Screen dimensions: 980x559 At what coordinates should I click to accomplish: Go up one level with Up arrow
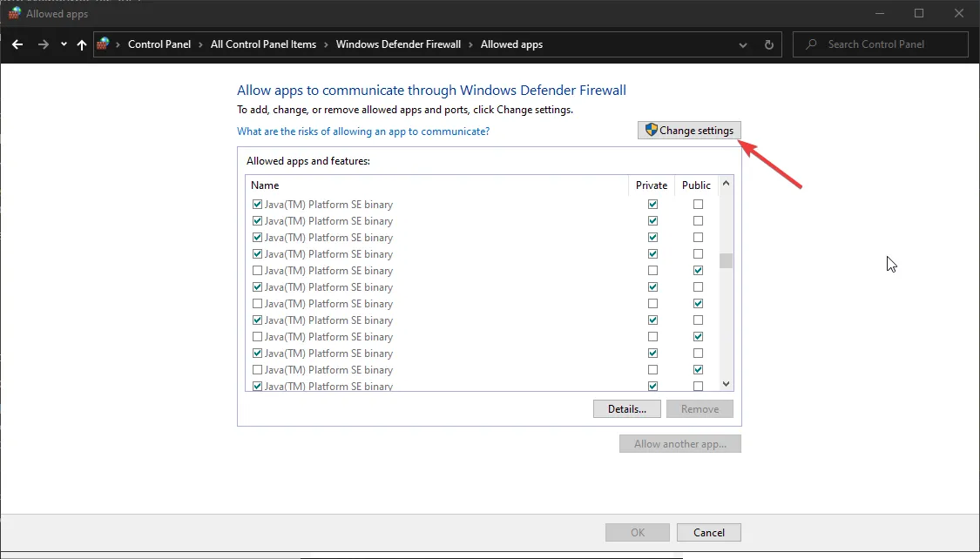click(81, 44)
